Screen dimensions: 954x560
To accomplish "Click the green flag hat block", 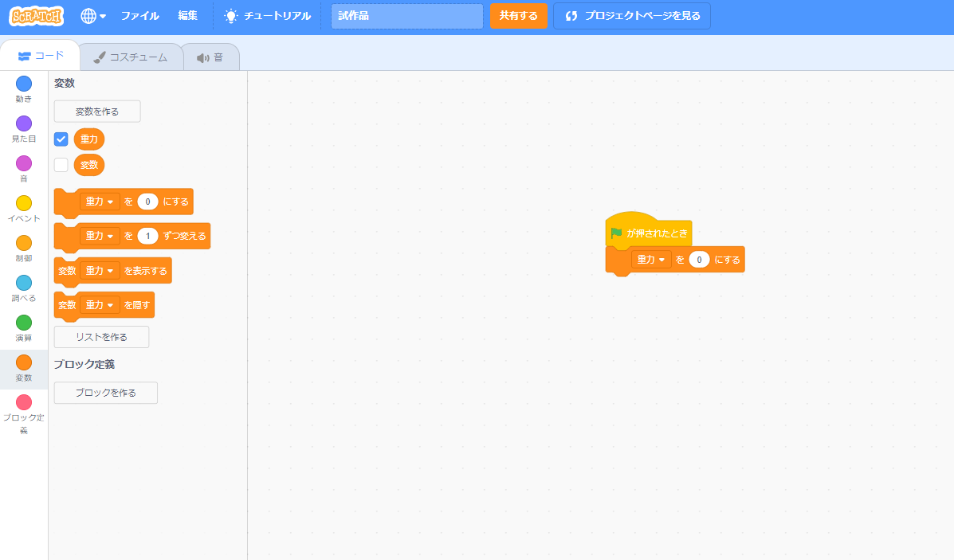I will pyautogui.click(x=649, y=232).
